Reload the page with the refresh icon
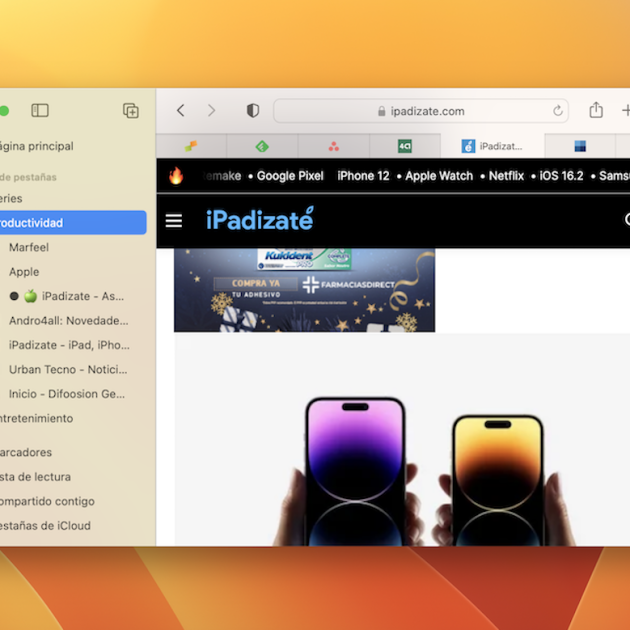The height and width of the screenshot is (630, 630). [558, 111]
